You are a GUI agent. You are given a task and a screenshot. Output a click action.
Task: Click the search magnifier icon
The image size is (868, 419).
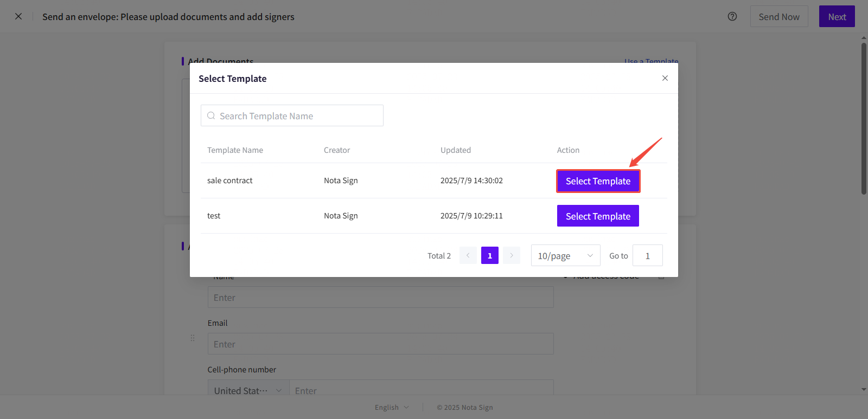point(211,116)
